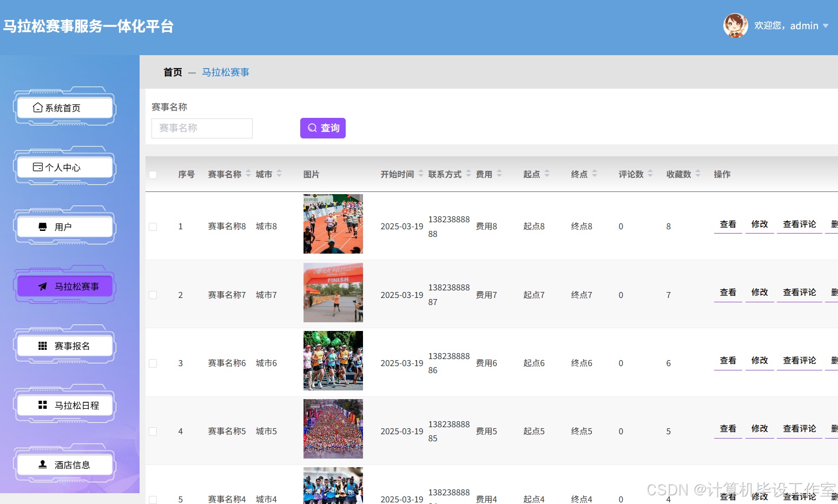Click the 首页 breadcrumb link
Image resolution: width=838 pixels, height=504 pixels.
[173, 72]
